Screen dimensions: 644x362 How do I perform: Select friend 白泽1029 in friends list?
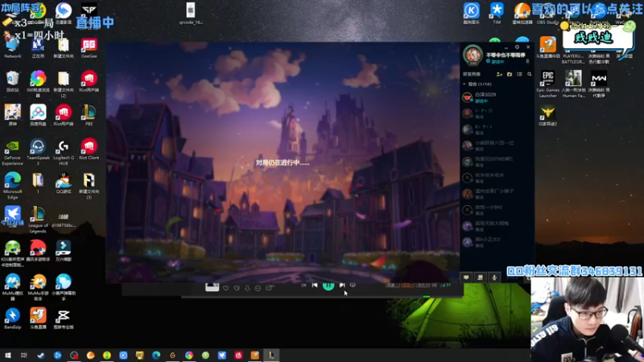point(497,97)
